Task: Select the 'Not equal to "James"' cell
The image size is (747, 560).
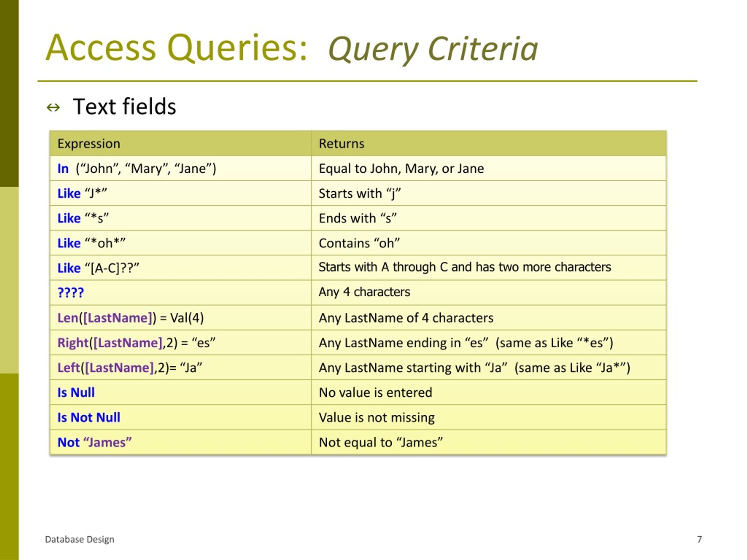Action: click(489, 442)
